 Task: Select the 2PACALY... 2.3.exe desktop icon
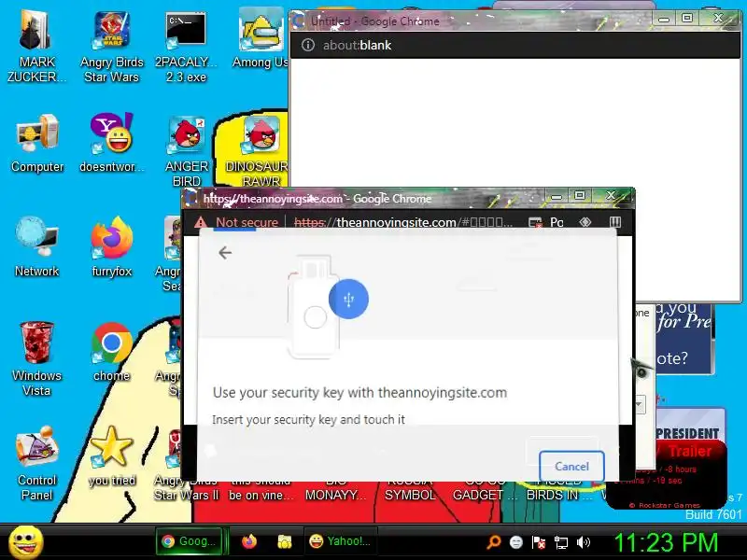coord(186,46)
